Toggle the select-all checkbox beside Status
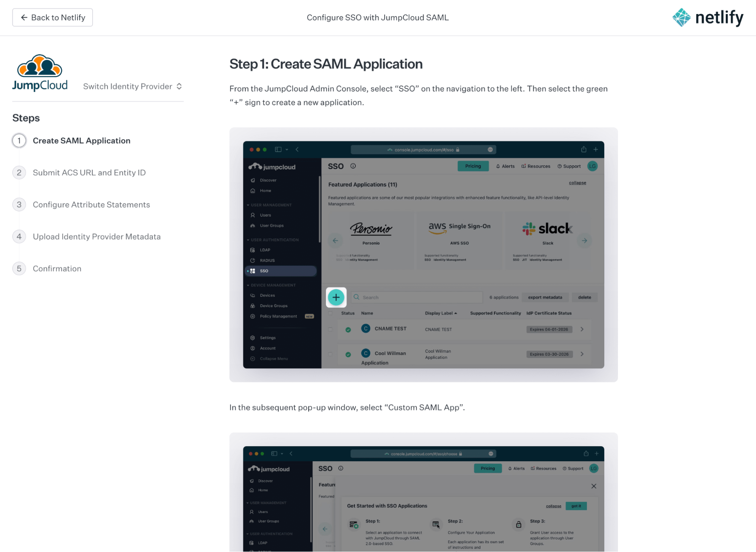756x552 pixels. [x=330, y=313]
